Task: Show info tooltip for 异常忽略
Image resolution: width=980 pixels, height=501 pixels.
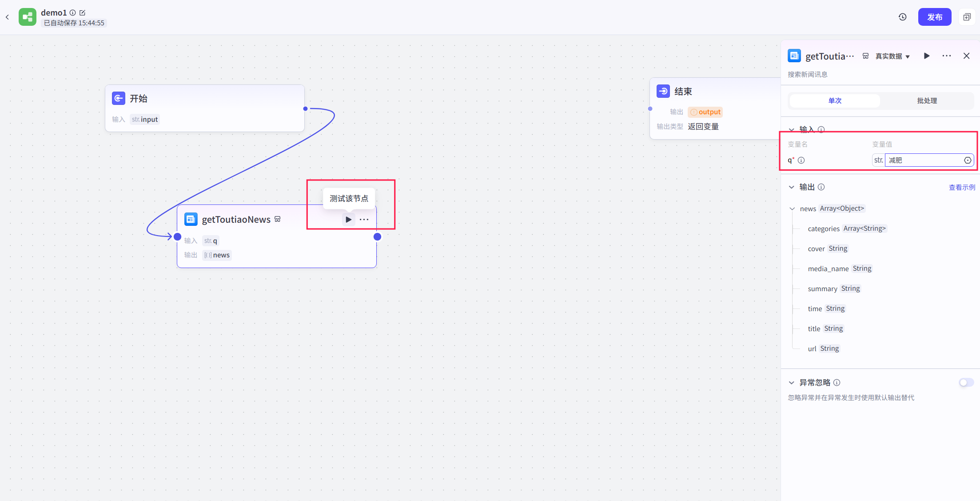Action: tap(837, 383)
